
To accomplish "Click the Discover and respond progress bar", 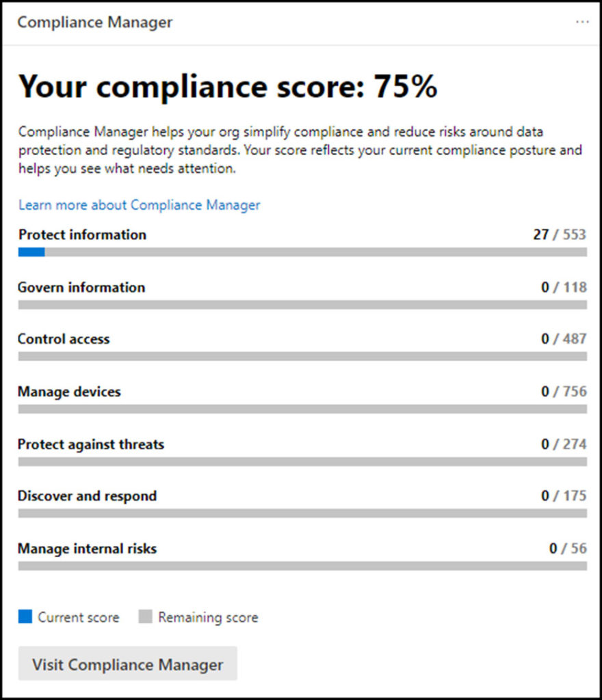I will click(302, 513).
